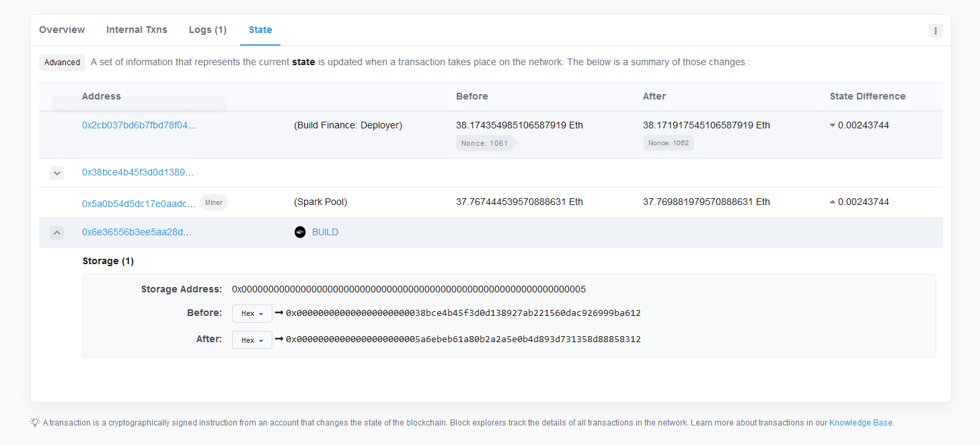980x445 pixels.
Task: Open address 0x6e36556b3ee5aa28d link
Action: tap(137, 232)
